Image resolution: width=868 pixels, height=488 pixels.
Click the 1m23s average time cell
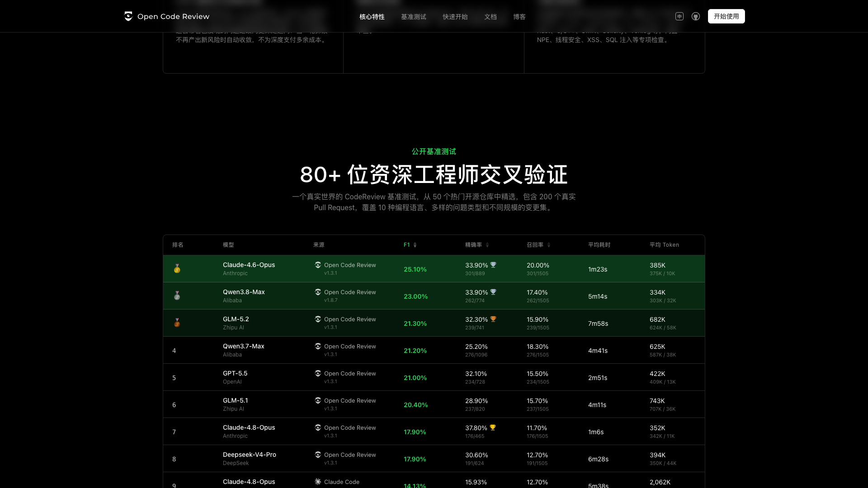(x=598, y=269)
